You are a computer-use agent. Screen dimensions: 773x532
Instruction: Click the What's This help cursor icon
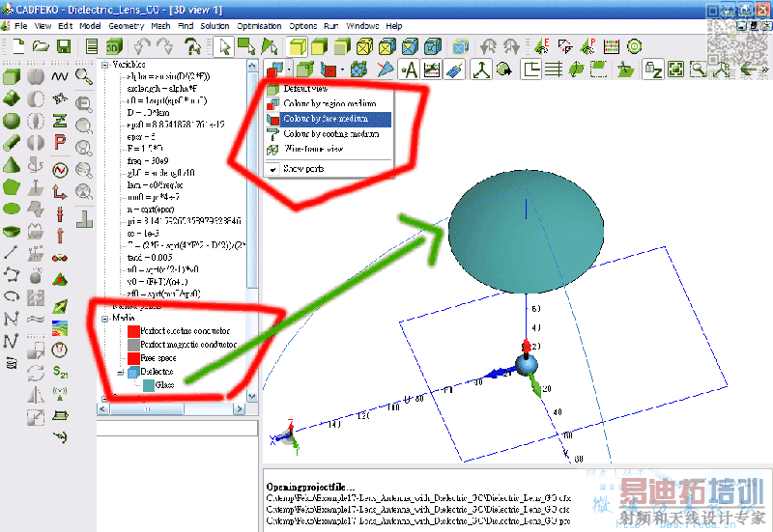coord(192,46)
